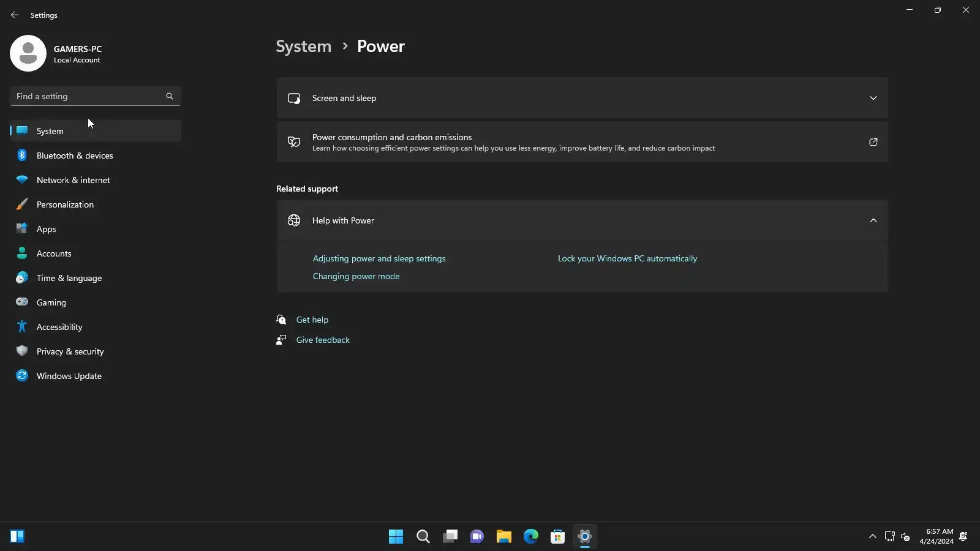Viewport: 980px width, 551px height.
Task: Go to Network & internet settings
Action: tap(96, 180)
